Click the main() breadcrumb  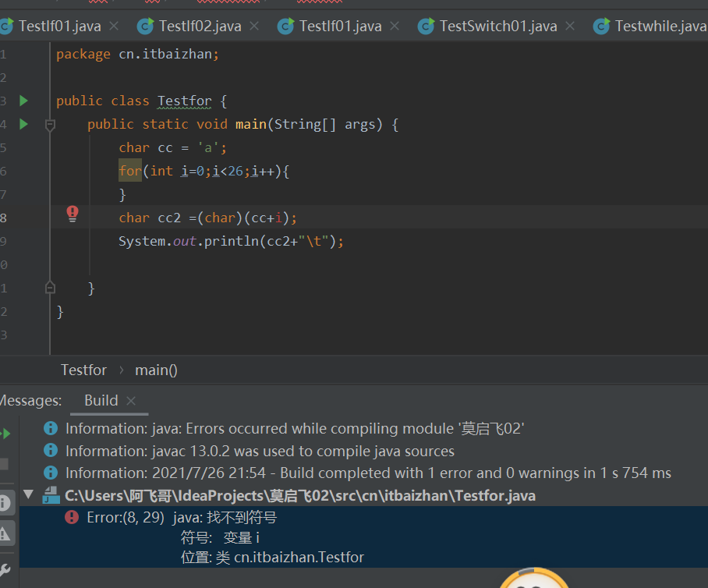pyautogui.click(x=156, y=370)
